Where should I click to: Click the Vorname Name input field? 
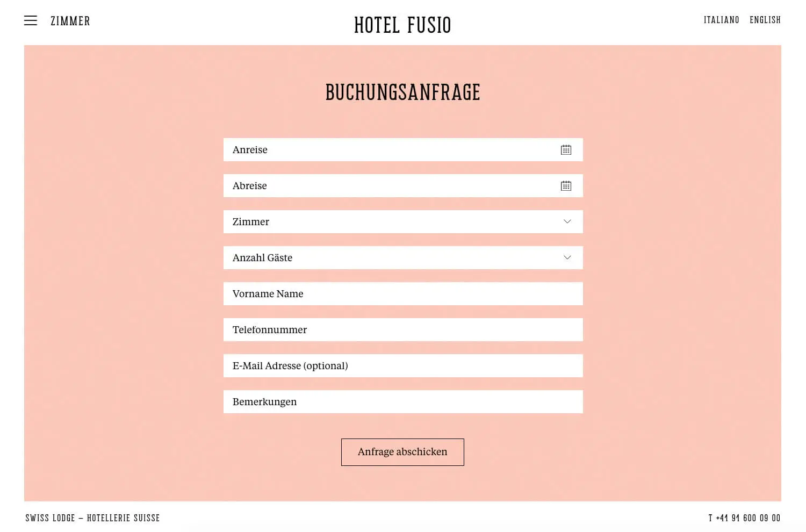(403, 293)
